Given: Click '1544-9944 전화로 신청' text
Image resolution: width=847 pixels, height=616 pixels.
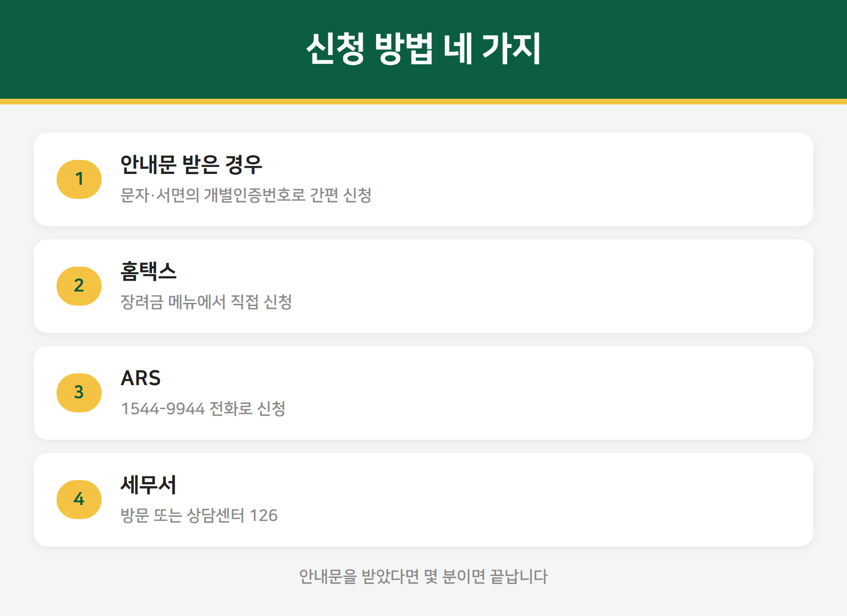Looking at the screenshot, I should (203, 409).
